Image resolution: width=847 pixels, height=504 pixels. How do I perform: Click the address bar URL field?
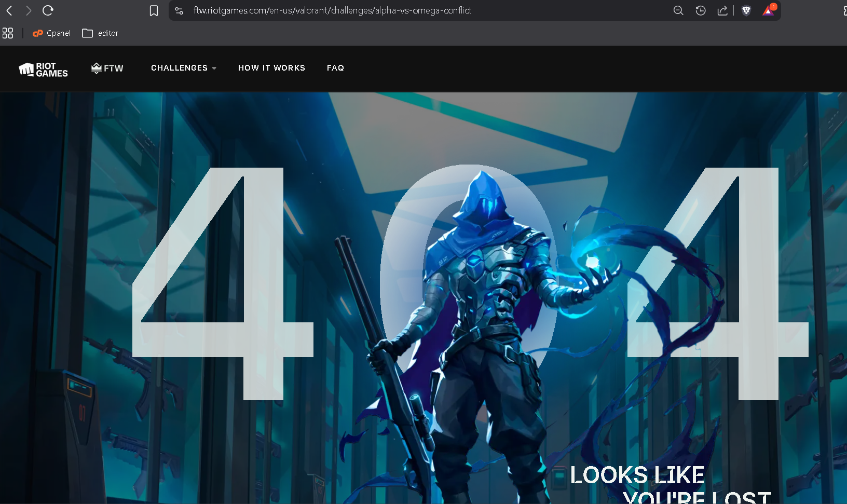332,10
